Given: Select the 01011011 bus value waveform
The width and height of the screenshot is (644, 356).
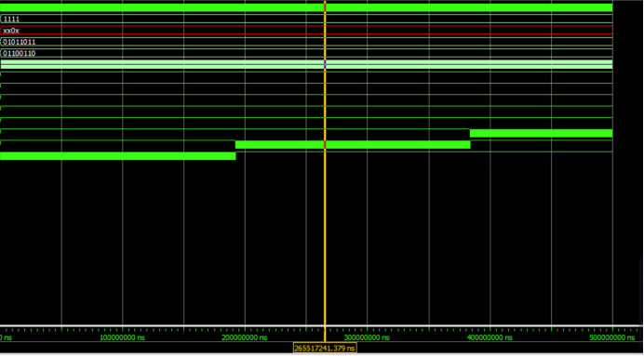Looking at the screenshot, I should pos(306,42).
